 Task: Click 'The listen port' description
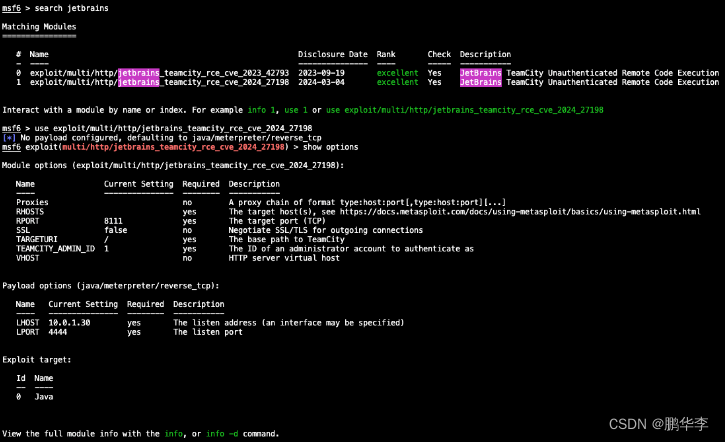click(208, 332)
